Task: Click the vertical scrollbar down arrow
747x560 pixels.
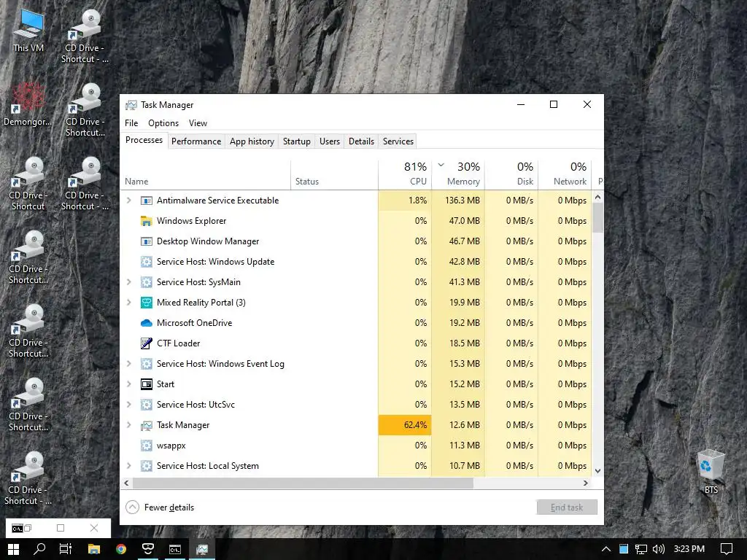Action: 598,471
